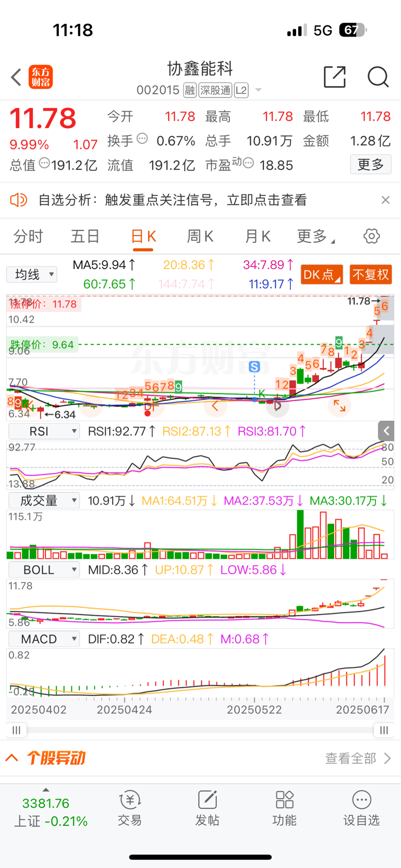
Task: Switch to 五日 tab
Action: (85, 237)
